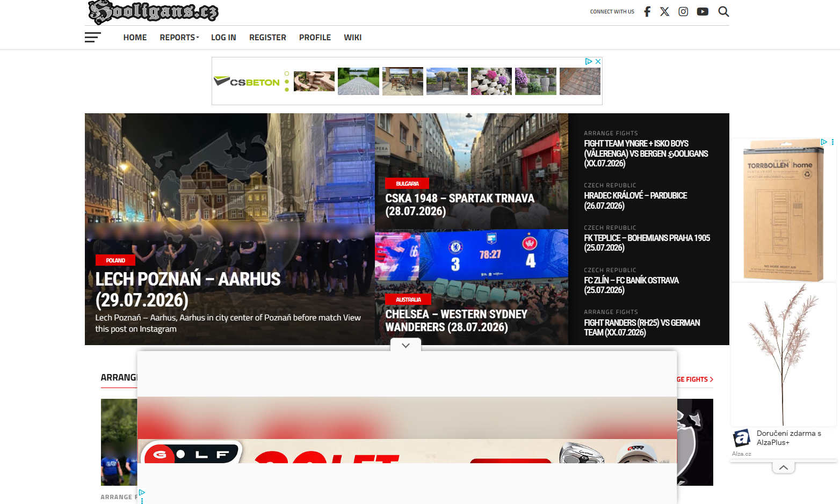Image resolution: width=840 pixels, height=504 pixels.
Task: Open the site search magnifier
Action: tap(723, 12)
